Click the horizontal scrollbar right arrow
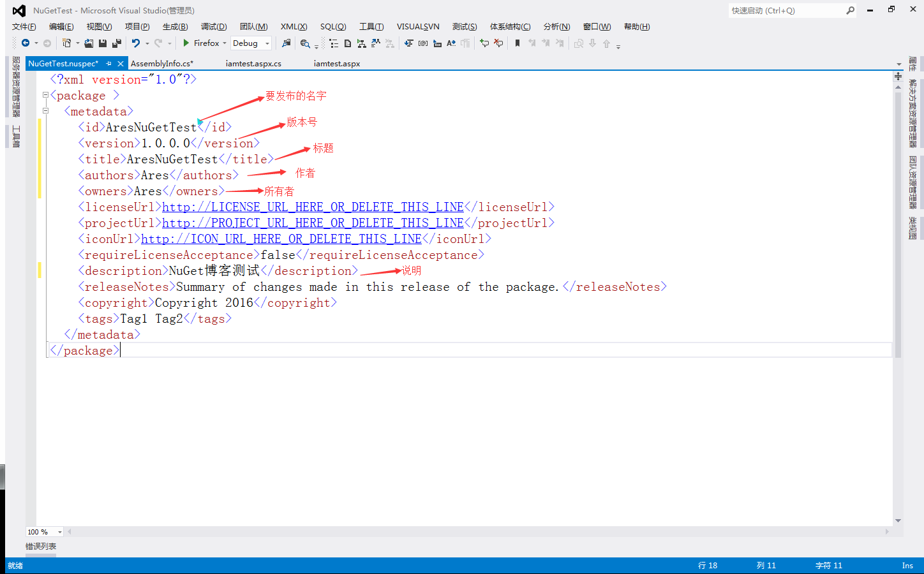The image size is (924, 574). click(x=887, y=532)
